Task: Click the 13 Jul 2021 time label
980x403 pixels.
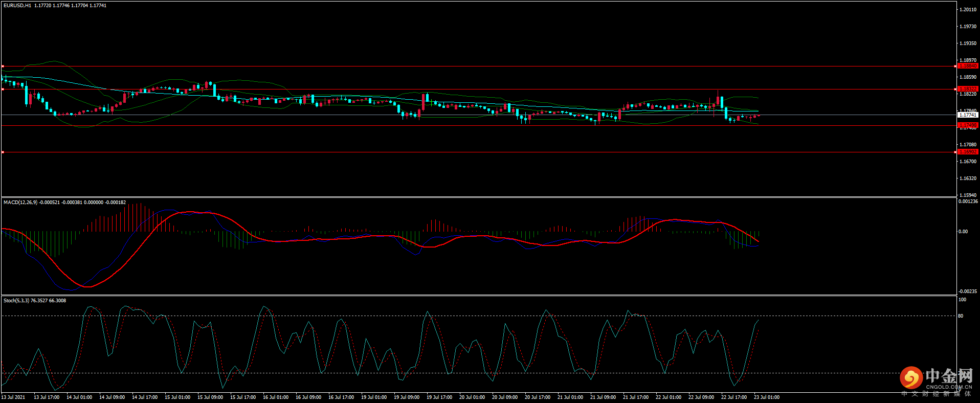Action: coord(13,397)
